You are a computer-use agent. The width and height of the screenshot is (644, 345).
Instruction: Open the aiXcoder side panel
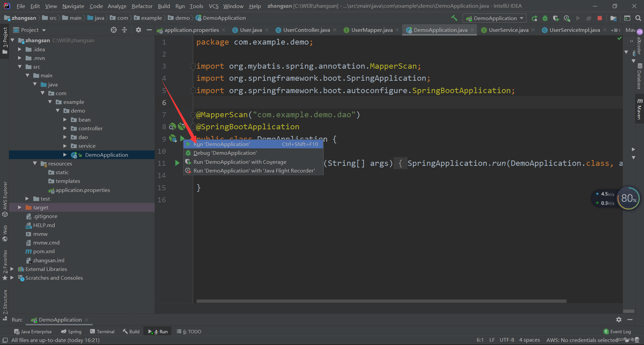pyautogui.click(x=640, y=43)
